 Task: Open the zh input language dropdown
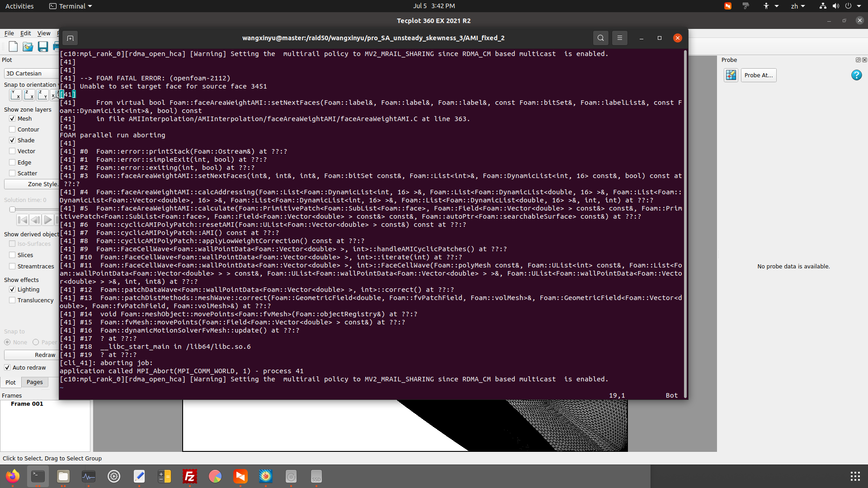[797, 6]
